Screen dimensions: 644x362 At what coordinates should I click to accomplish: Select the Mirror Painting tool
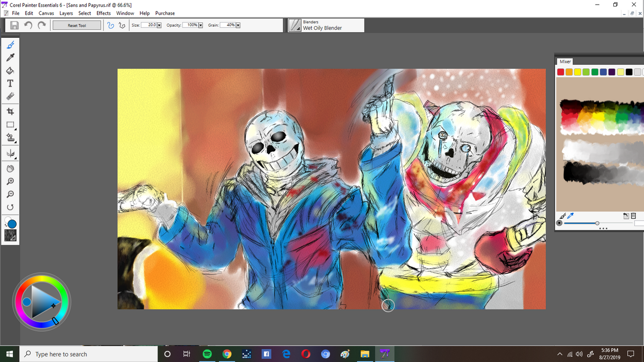(10, 153)
